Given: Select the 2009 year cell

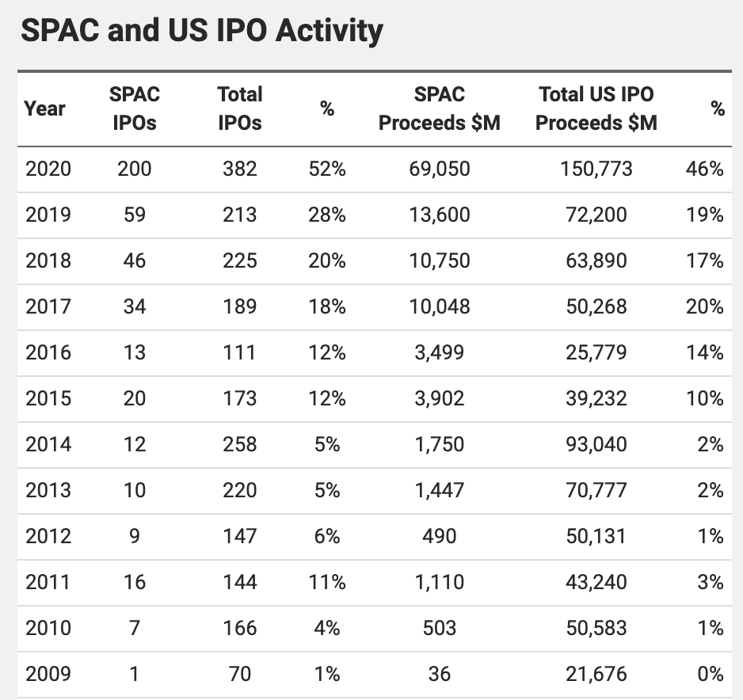Looking at the screenshot, I should pos(48,674).
